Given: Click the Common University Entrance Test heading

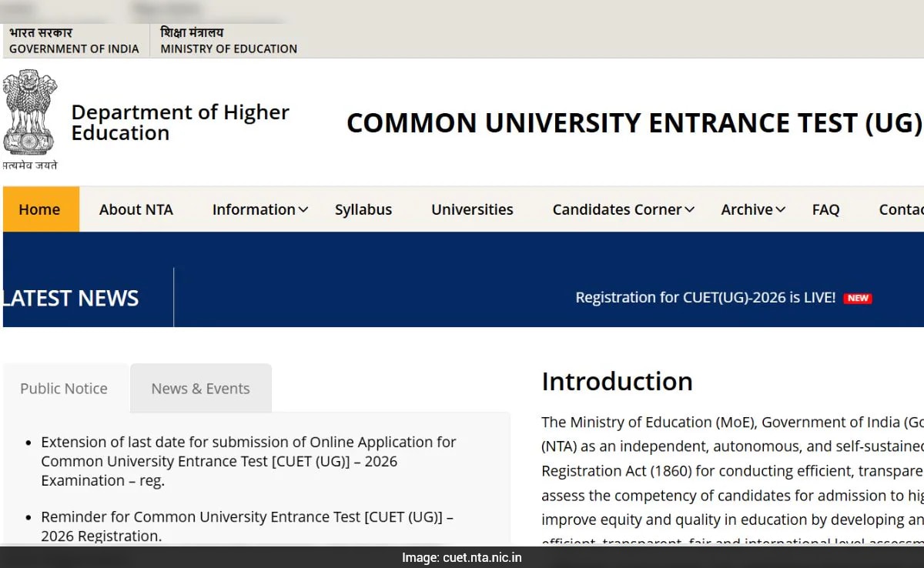Looking at the screenshot, I should 633,123.
